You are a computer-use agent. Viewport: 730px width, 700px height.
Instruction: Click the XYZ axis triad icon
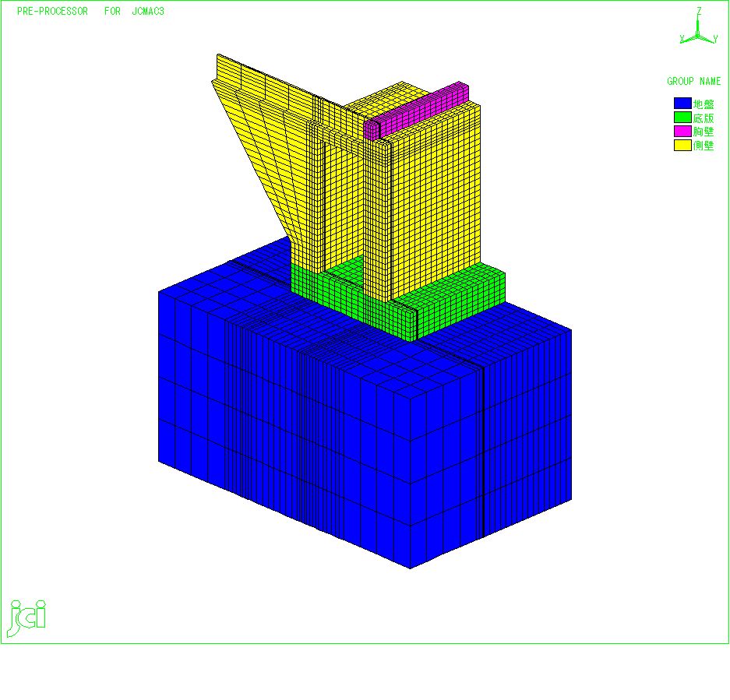pos(698,26)
